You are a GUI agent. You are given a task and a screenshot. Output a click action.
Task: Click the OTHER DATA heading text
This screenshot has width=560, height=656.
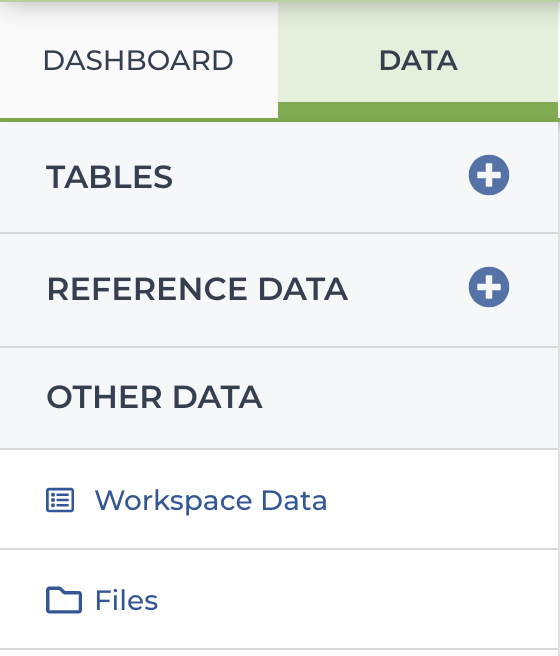pyautogui.click(x=154, y=397)
